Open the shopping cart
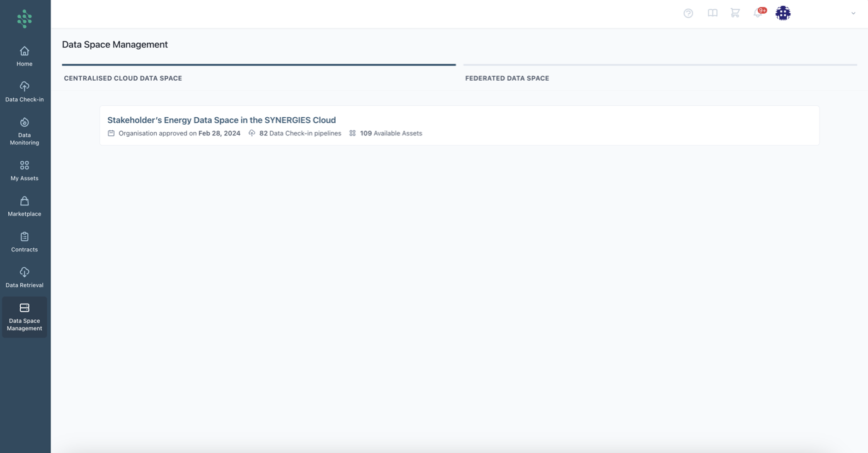The width and height of the screenshot is (868, 453). (x=735, y=13)
